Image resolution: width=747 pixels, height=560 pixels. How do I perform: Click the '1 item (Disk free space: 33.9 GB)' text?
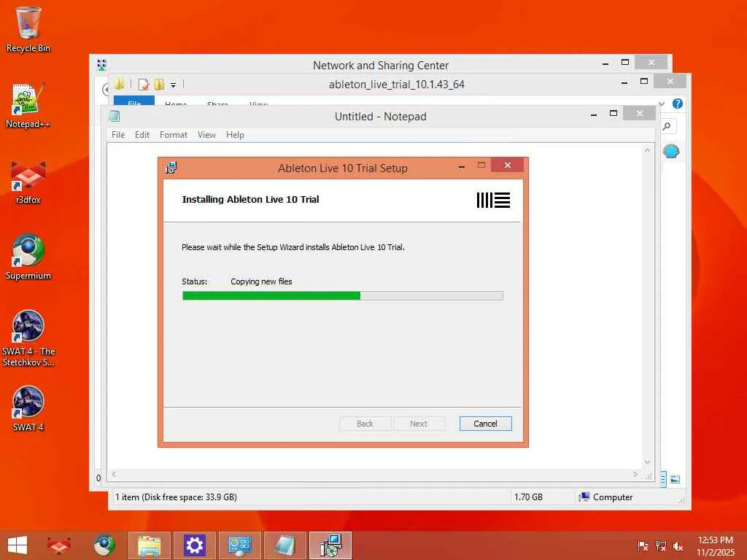(x=176, y=497)
